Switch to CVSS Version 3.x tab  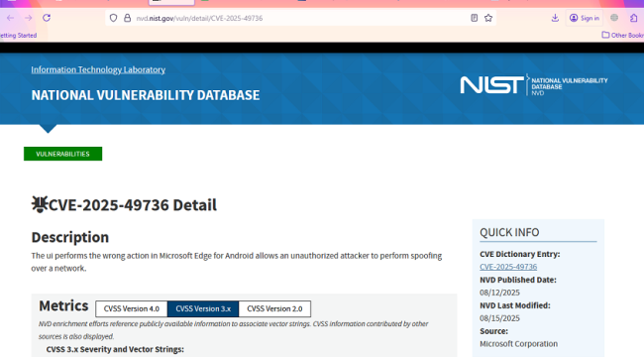(203, 308)
